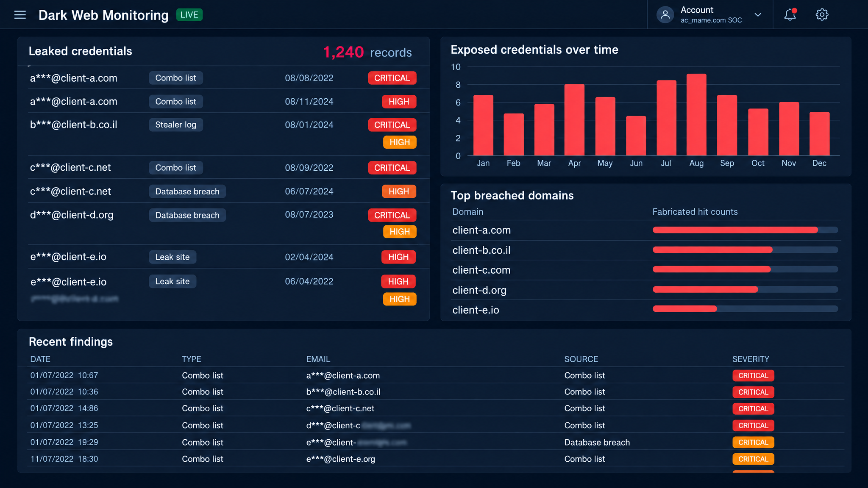Image resolution: width=868 pixels, height=488 pixels.
Task: Open settings via the gear icon
Action: [822, 15]
